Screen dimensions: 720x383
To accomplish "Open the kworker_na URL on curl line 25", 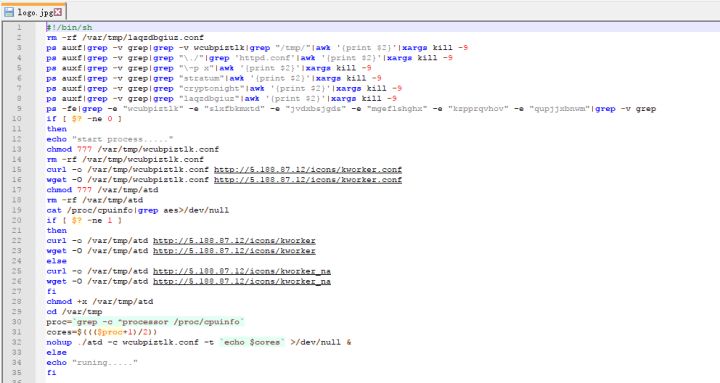I will tap(242, 271).
